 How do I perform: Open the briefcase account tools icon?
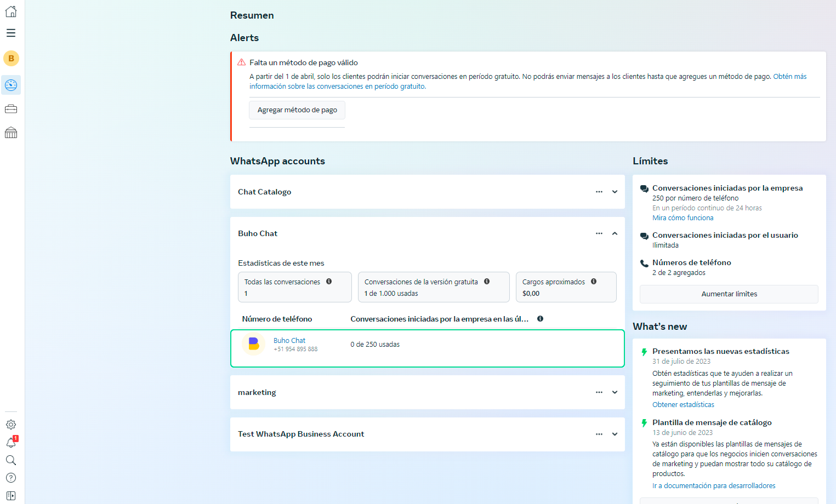(11, 109)
